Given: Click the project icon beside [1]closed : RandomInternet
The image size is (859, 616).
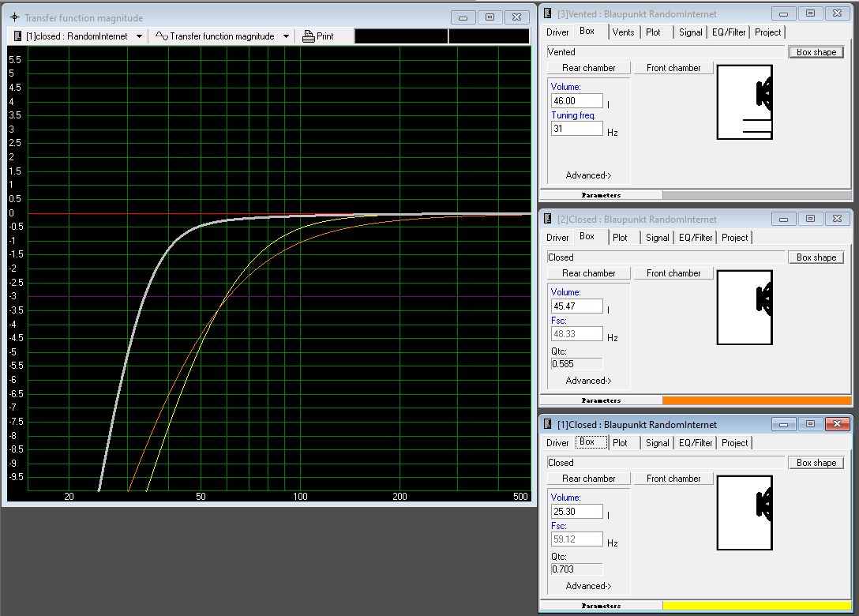Looking at the screenshot, I should point(17,36).
